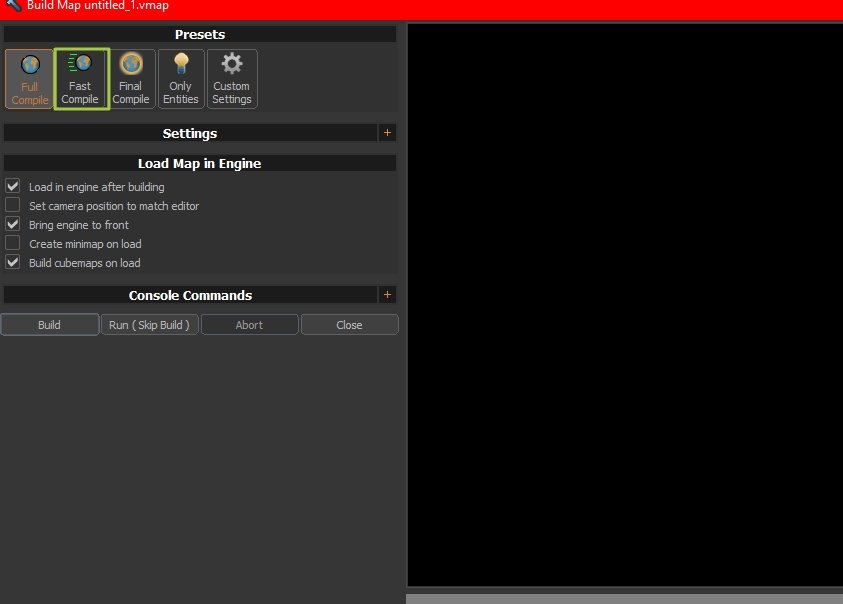This screenshot has width=843, height=604.
Task: Open Custom Settings gear preset
Action: (232, 79)
